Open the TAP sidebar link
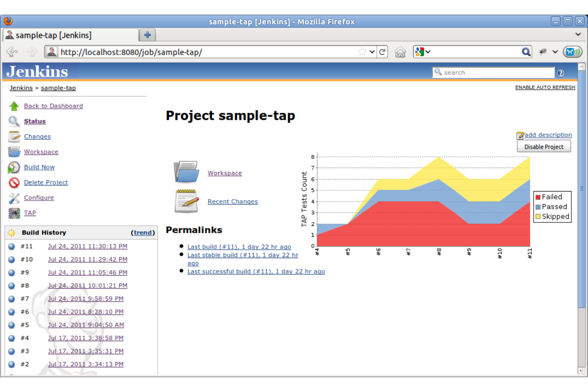 pyautogui.click(x=30, y=213)
